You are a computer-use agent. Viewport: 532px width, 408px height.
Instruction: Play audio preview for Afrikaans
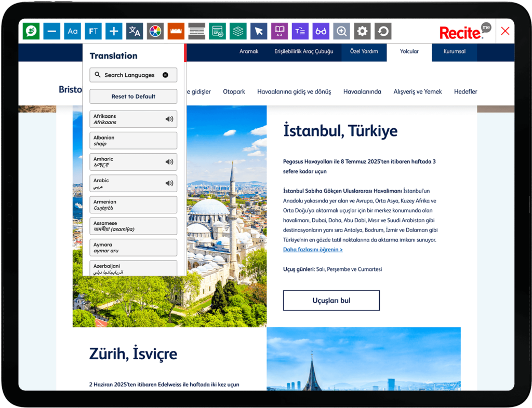(169, 119)
